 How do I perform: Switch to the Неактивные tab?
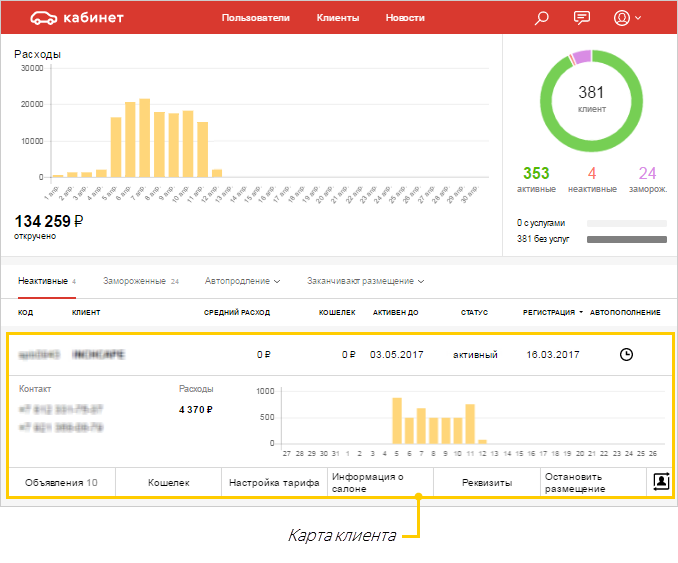click(43, 281)
